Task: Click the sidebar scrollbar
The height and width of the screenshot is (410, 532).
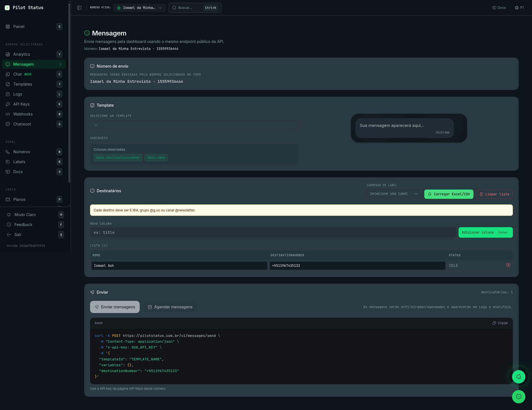Action: coord(69,93)
